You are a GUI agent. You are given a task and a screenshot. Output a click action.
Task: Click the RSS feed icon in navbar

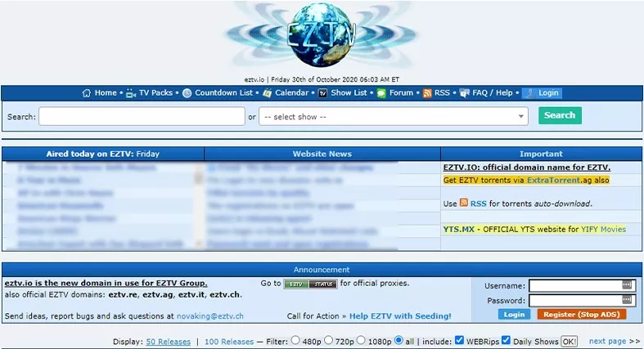point(427,93)
